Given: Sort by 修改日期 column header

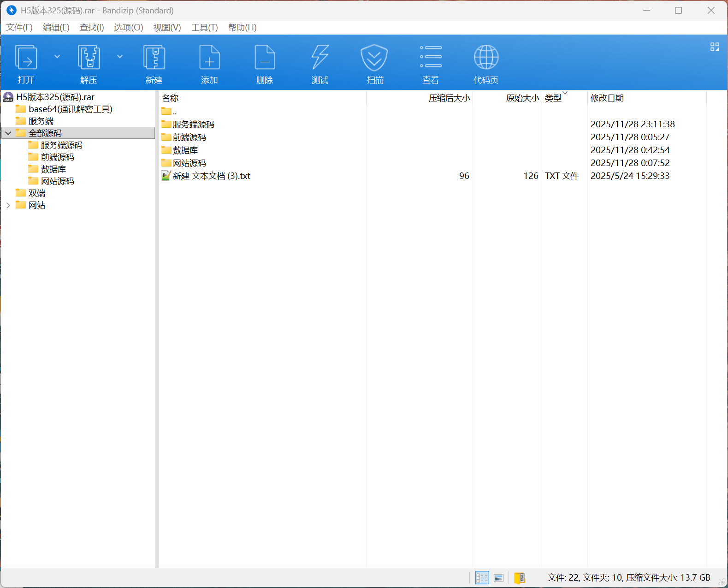Looking at the screenshot, I should click(x=607, y=98).
